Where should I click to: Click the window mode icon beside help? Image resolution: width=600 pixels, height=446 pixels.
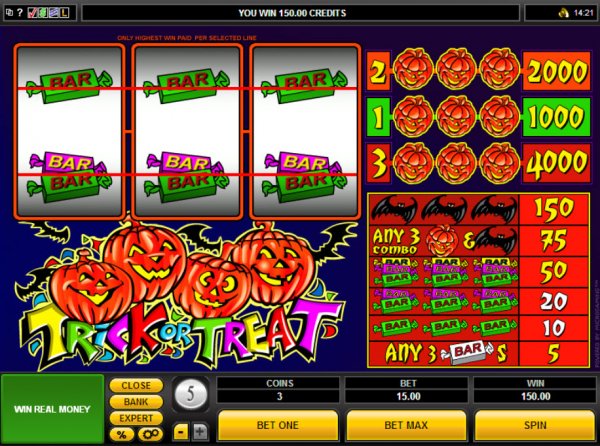[10, 13]
